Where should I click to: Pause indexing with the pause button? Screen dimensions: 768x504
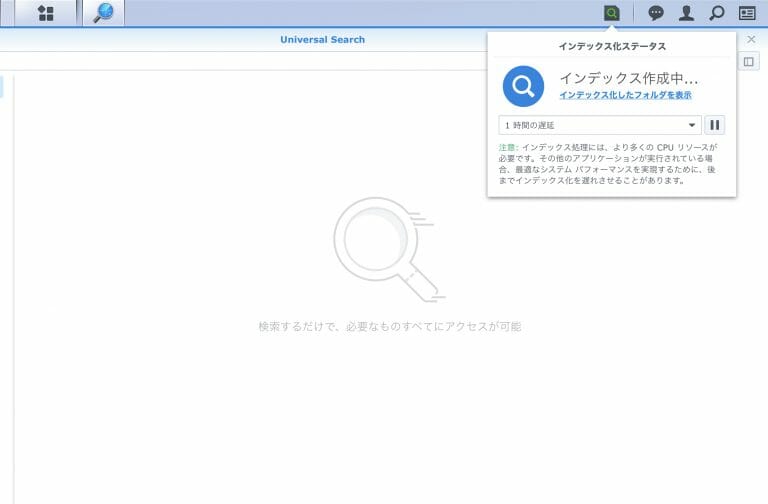tap(715, 125)
